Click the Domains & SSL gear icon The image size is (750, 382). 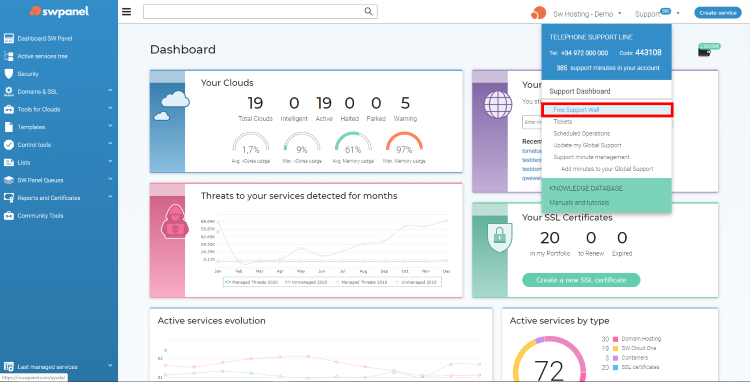[9, 92]
